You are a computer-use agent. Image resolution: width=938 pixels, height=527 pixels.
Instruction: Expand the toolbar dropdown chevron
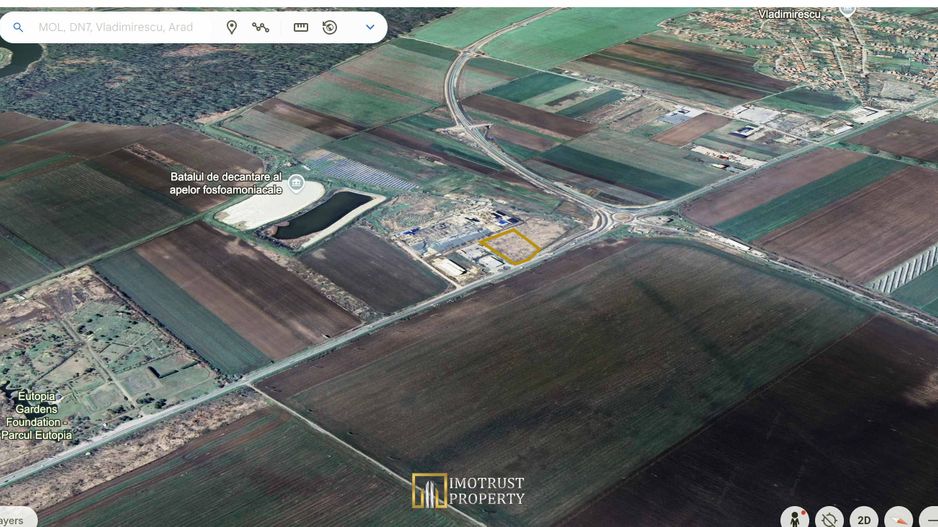[x=370, y=28]
